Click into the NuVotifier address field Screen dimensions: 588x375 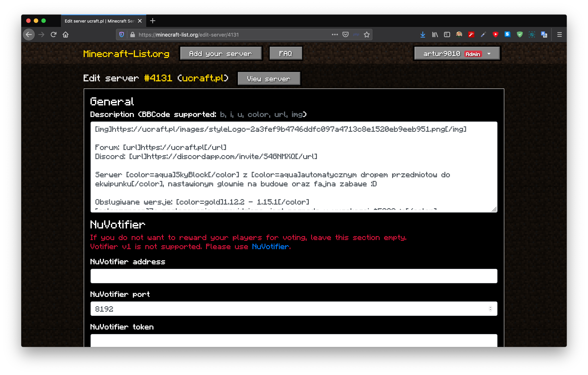pyautogui.click(x=294, y=276)
